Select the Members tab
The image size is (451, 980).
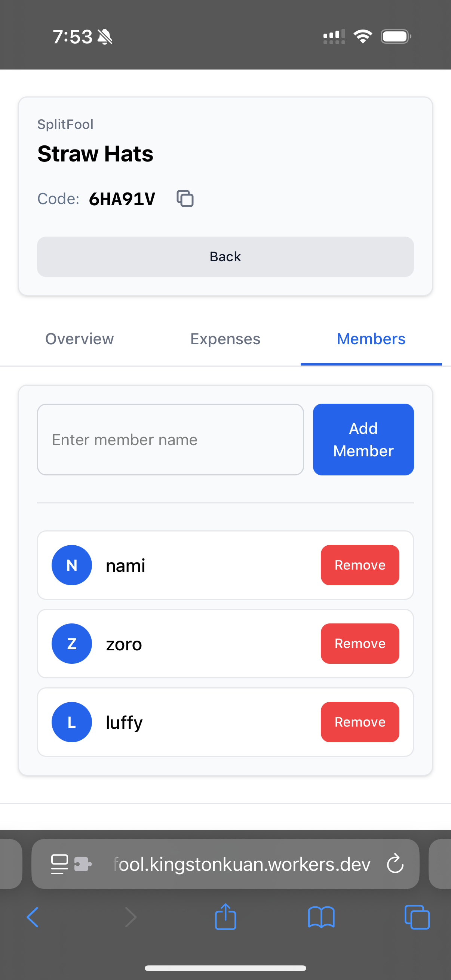pyautogui.click(x=371, y=339)
